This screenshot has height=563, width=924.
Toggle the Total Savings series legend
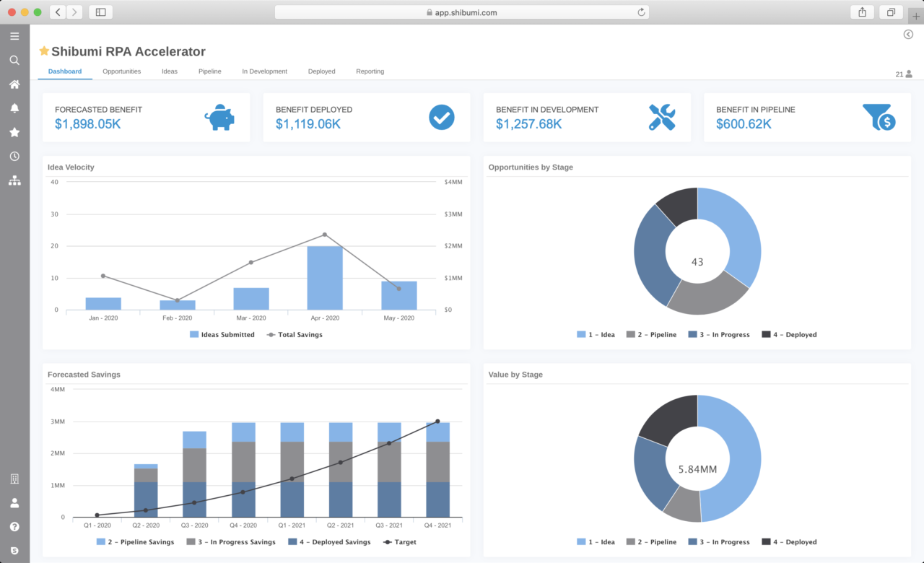tap(295, 334)
